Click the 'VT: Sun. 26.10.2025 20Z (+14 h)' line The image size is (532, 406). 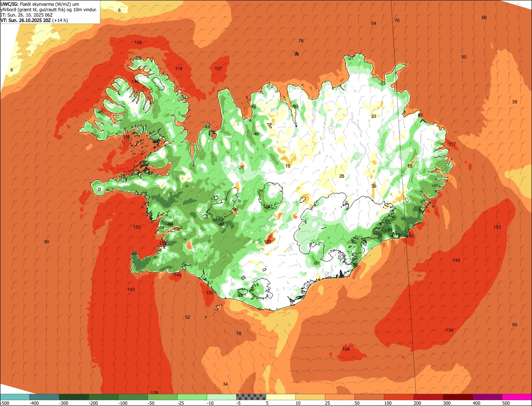[34, 20]
